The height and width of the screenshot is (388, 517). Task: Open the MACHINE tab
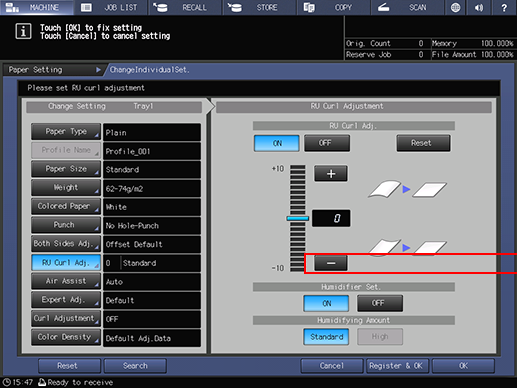(x=36, y=7)
